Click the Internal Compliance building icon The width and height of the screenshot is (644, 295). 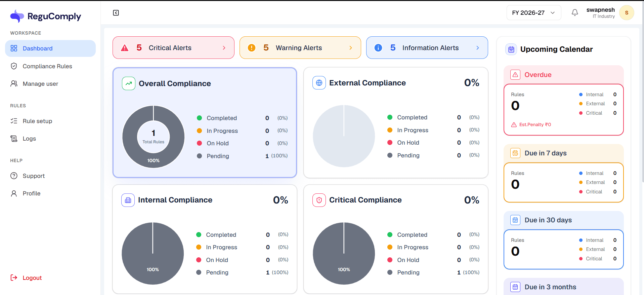coord(128,200)
